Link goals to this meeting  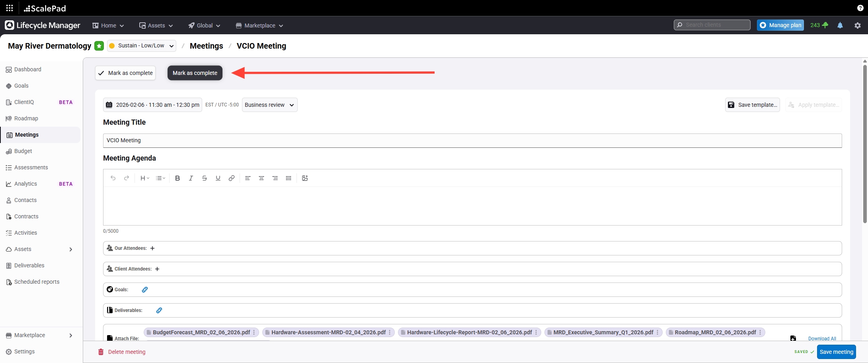click(145, 290)
